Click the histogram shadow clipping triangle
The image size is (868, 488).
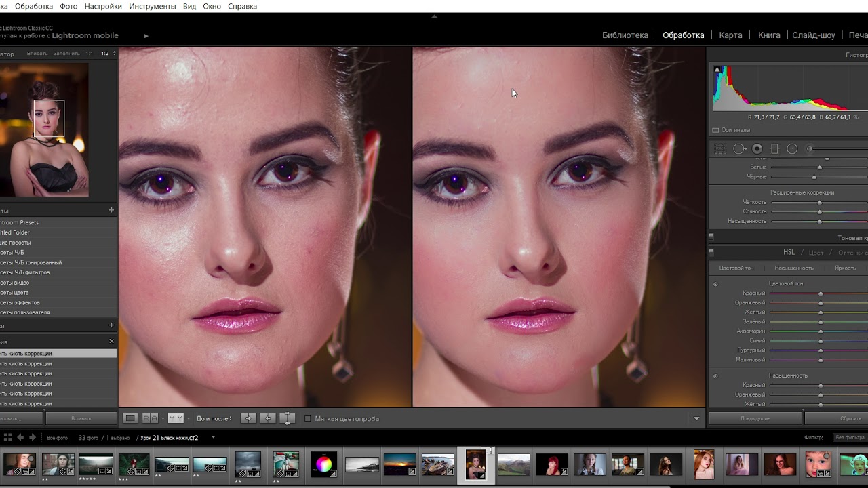tap(717, 68)
